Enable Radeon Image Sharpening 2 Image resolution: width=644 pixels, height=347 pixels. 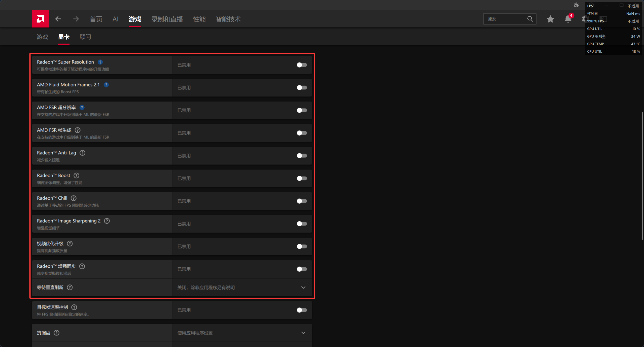point(302,224)
